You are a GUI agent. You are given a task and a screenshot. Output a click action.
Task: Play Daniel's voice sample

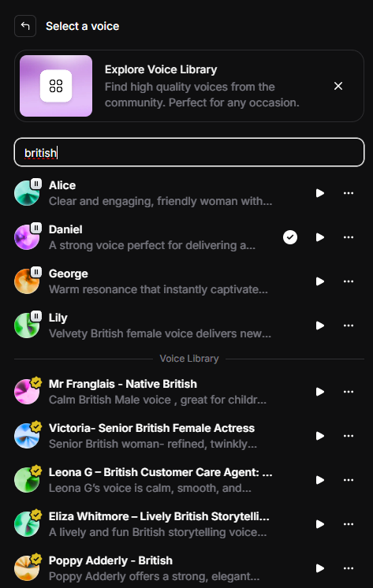click(319, 237)
